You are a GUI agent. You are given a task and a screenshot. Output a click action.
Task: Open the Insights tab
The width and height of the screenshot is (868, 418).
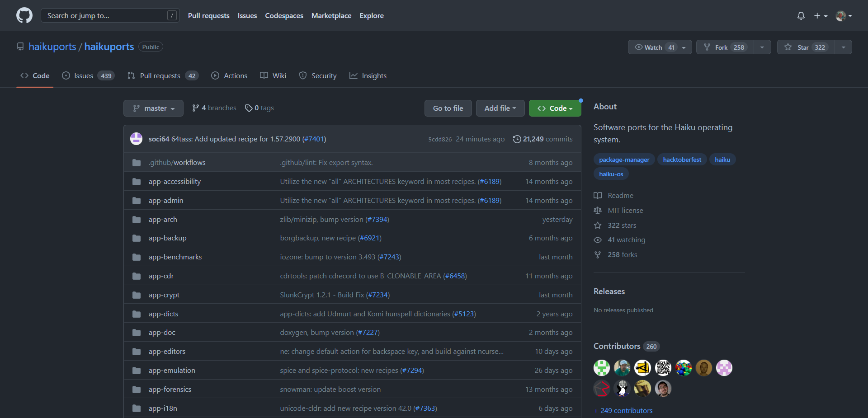(368, 75)
